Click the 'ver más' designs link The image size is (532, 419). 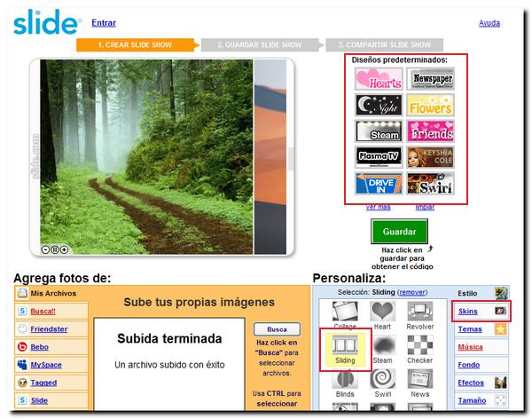(379, 207)
